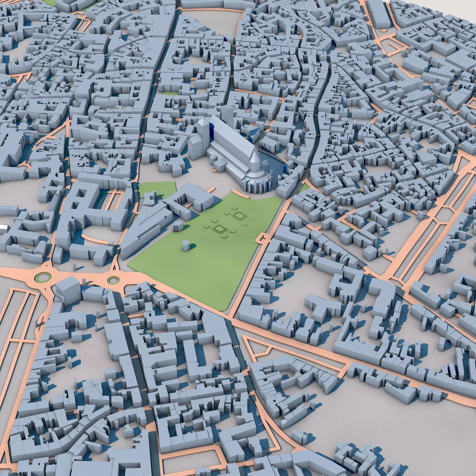
Task: Select the left green roundabout circle
Action: coord(43,278)
